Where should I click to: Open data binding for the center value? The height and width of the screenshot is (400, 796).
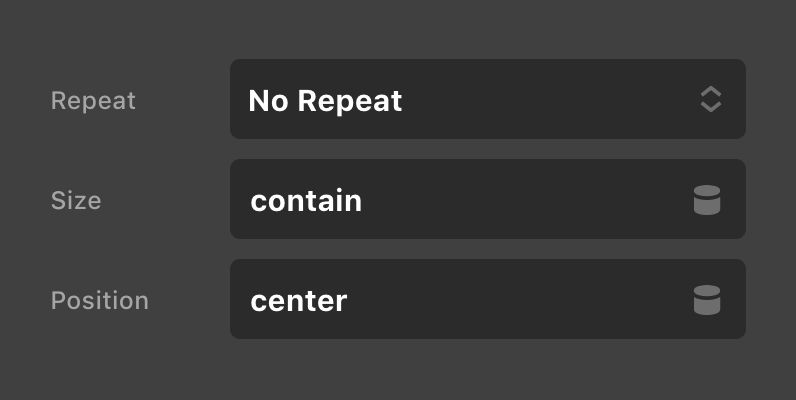(x=707, y=300)
